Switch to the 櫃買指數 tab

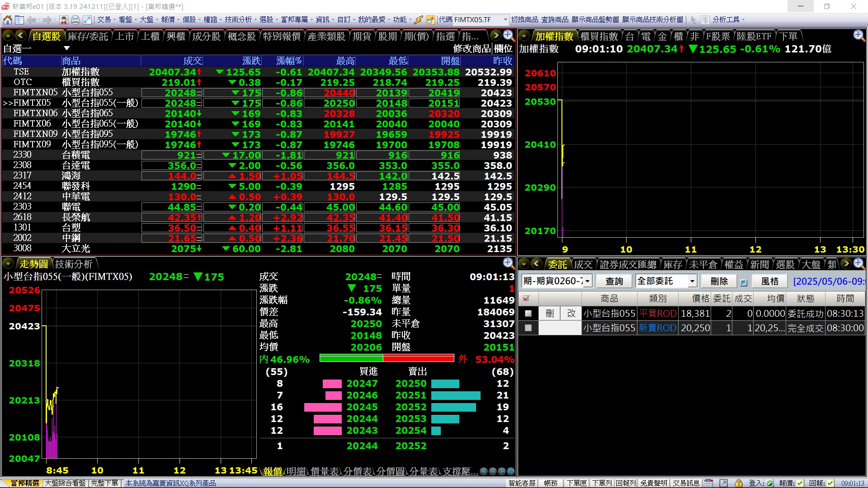599,36
